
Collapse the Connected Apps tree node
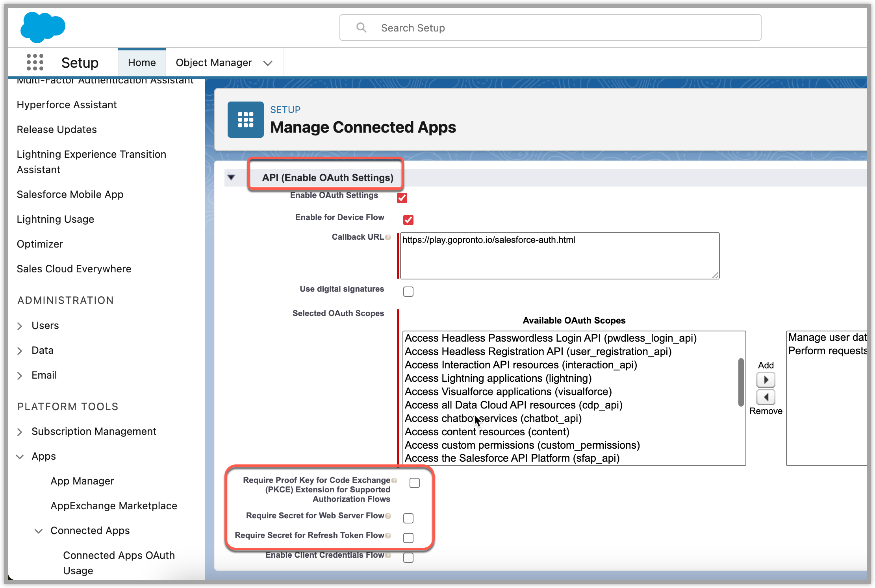(39, 531)
